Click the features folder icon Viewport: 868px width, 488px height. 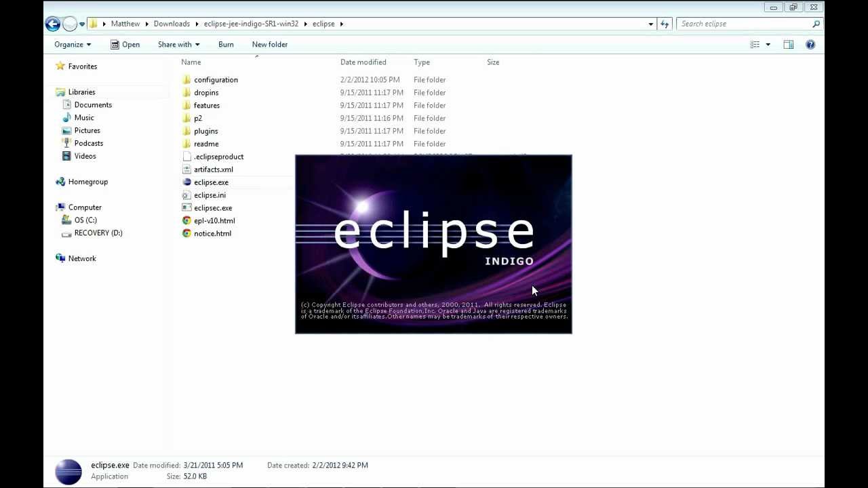coord(186,106)
